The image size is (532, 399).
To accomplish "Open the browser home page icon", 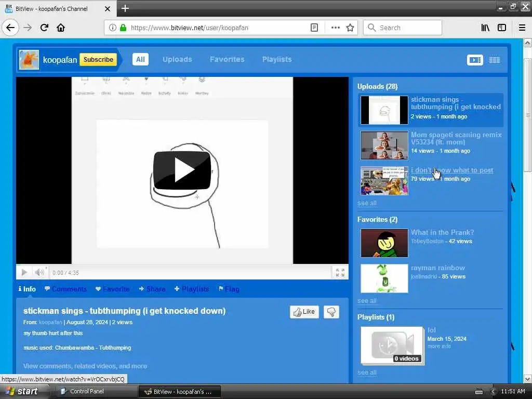I will click(61, 28).
